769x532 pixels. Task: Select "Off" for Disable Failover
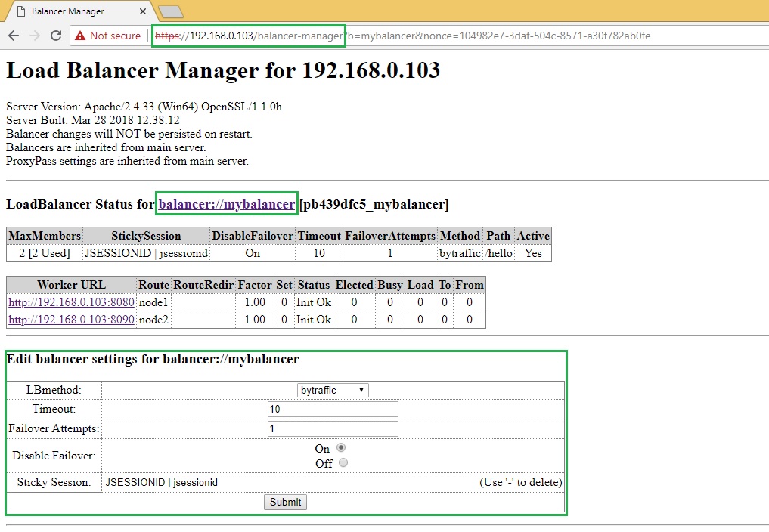[343, 462]
